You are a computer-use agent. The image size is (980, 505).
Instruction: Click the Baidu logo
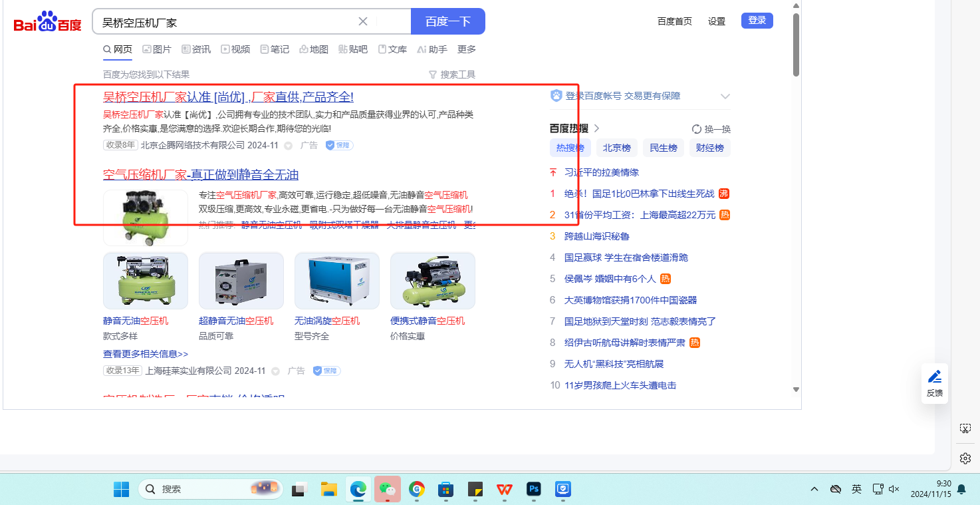tap(48, 23)
